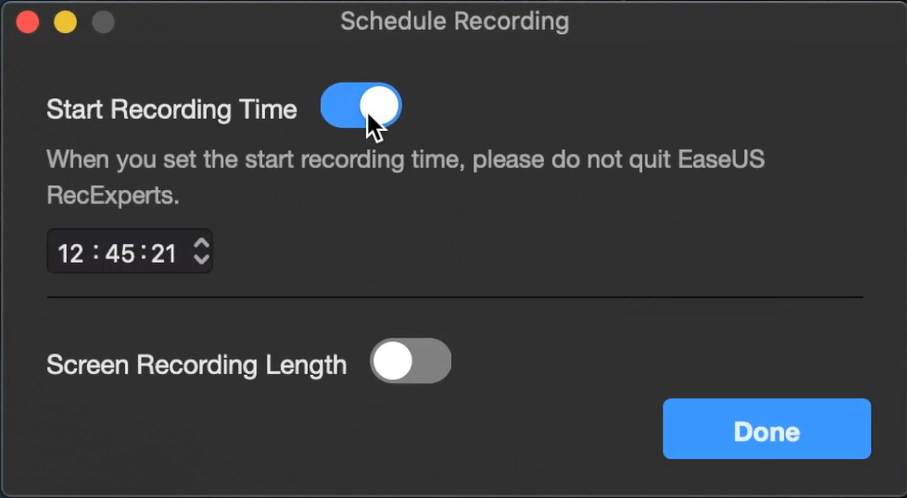Click the Start Recording Time label
The image size is (907, 498).
172,109
